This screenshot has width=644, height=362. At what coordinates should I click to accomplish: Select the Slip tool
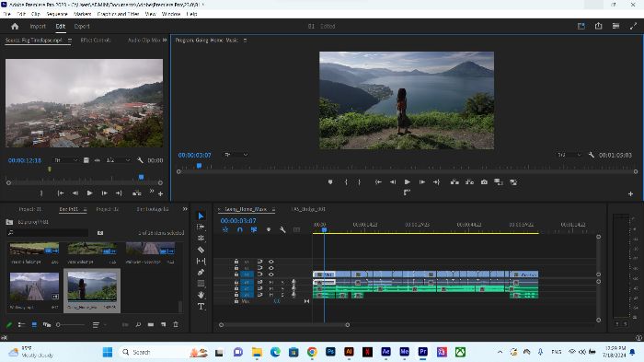(x=201, y=261)
